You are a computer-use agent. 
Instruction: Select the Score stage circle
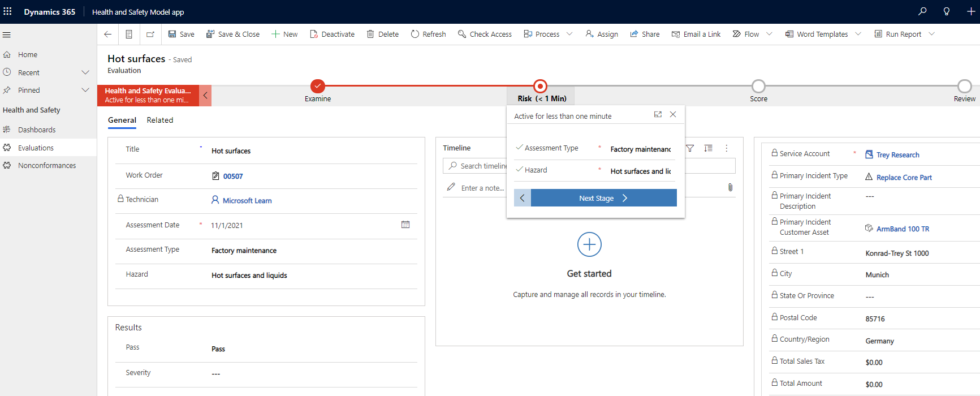[x=758, y=86]
